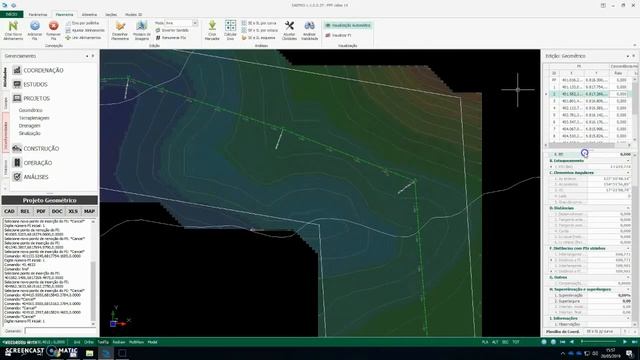Screen dimensions: 640x360
Task: Select Sinalização under Projetos
Action: click(29, 133)
